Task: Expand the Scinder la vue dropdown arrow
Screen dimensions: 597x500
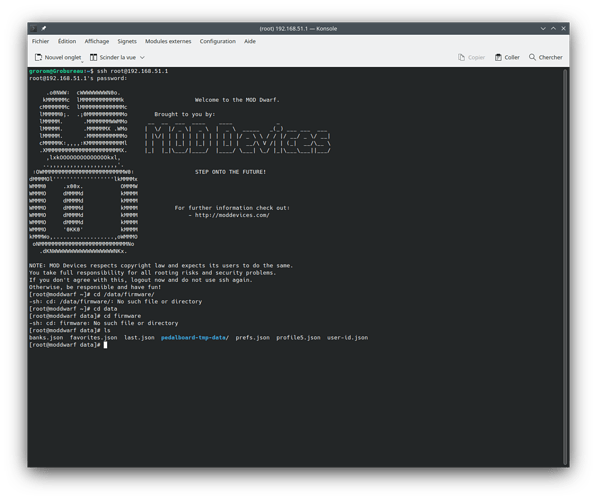Action: pos(142,58)
